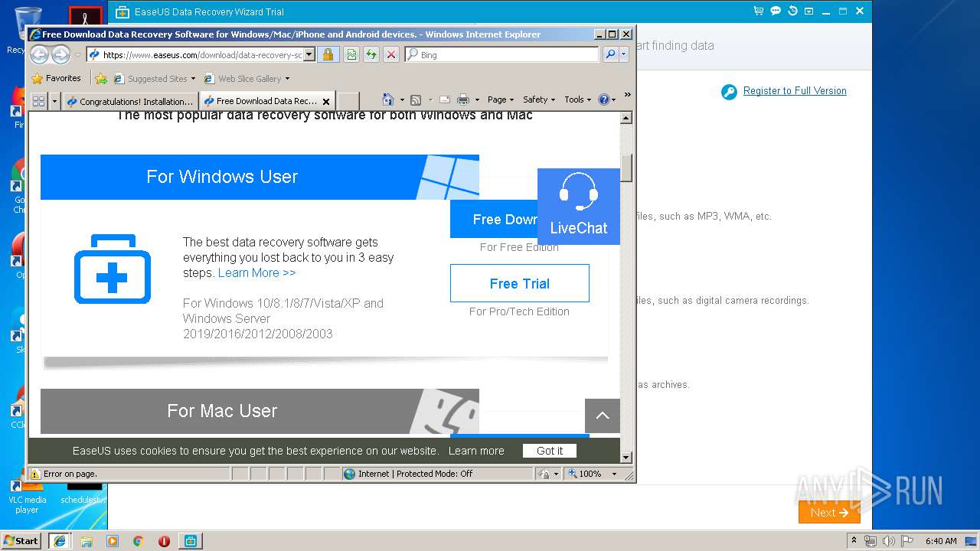The width and height of the screenshot is (980, 551).
Task: Go back in Internet Explorer
Action: pos(39,54)
